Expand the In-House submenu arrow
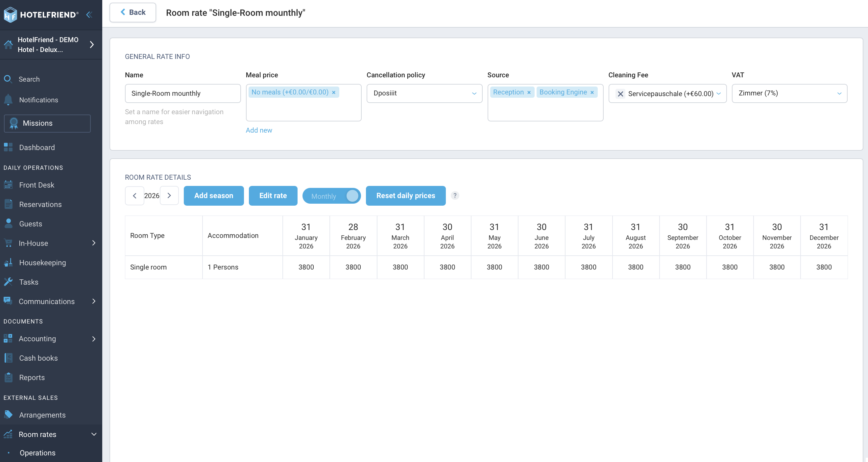The image size is (868, 462). (x=94, y=243)
